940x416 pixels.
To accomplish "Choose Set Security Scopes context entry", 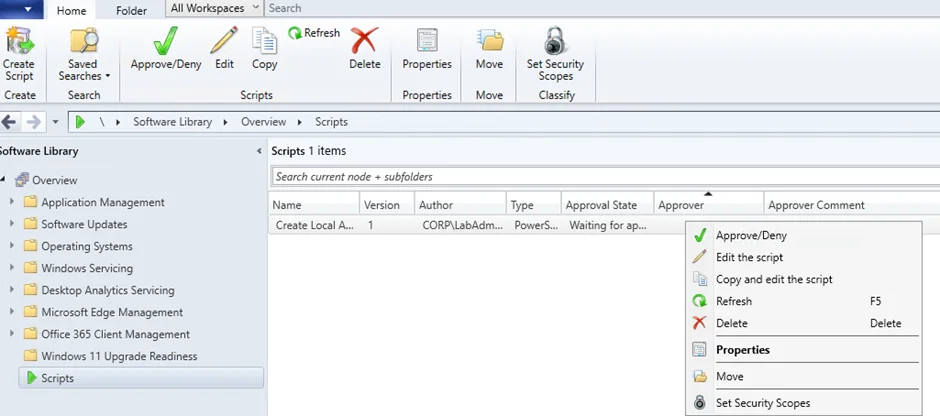I will [803, 403].
